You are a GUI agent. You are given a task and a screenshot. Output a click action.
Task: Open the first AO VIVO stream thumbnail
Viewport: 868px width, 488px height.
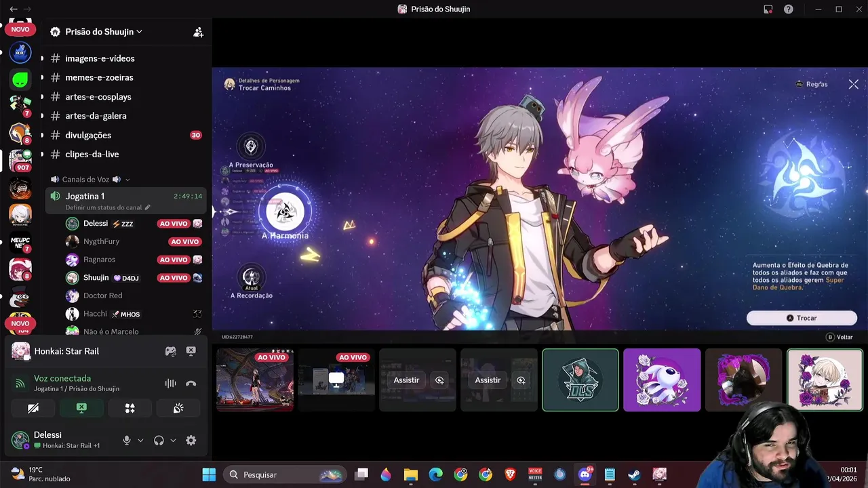tap(255, 380)
